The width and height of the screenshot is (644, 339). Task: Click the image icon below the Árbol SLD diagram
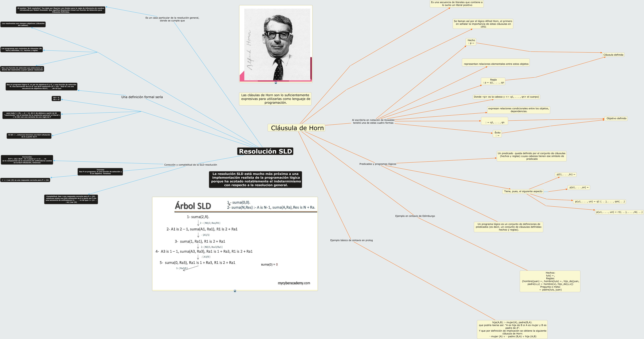pyautogui.click(x=235, y=291)
